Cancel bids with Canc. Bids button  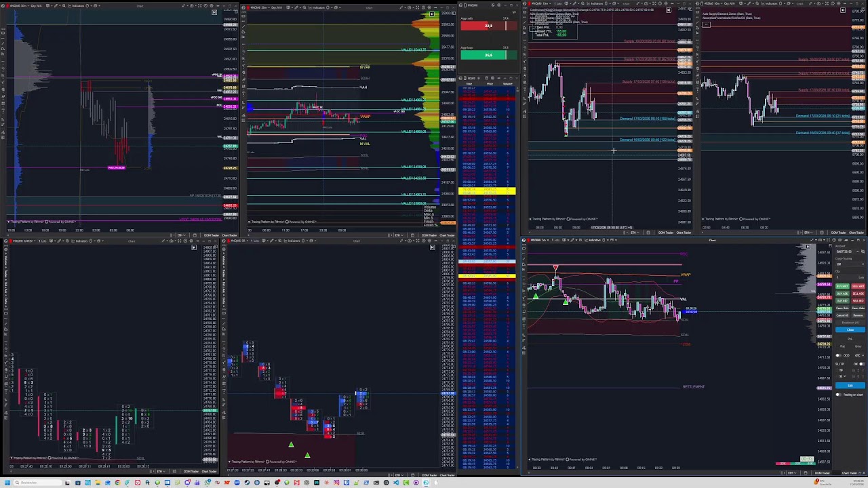pos(842,308)
